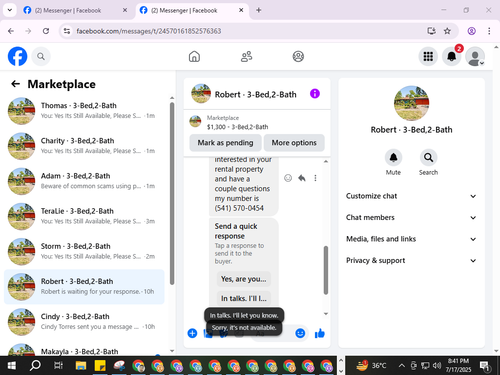500x375 pixels.
Task: Expand Privacy & support section
Action: click(x=411, y=260)
